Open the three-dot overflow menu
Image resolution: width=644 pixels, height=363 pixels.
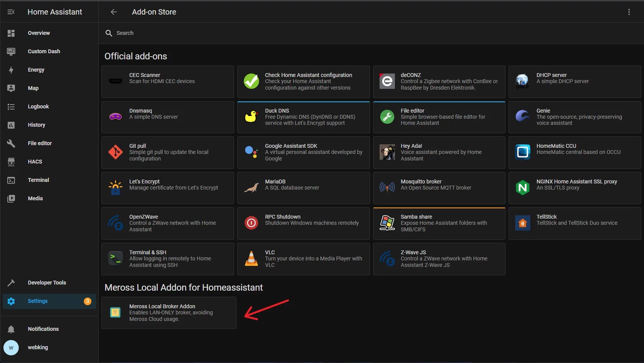click(x=629, y=12)
